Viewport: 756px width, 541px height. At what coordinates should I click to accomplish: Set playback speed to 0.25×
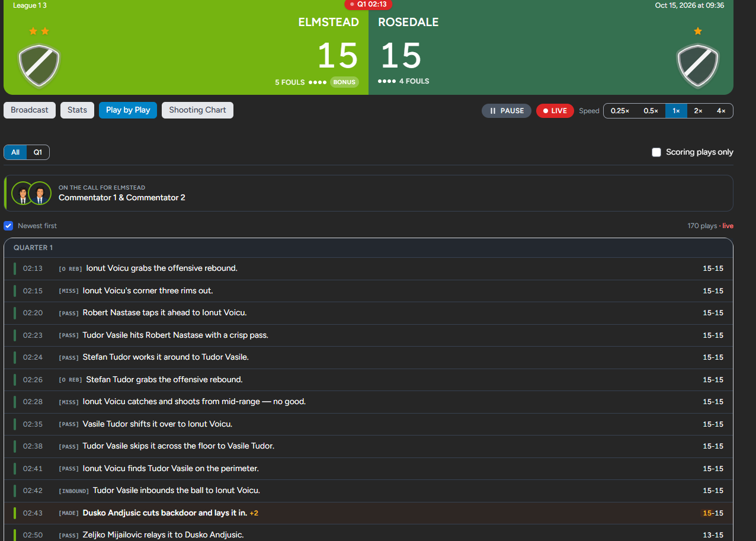[620, 111]
